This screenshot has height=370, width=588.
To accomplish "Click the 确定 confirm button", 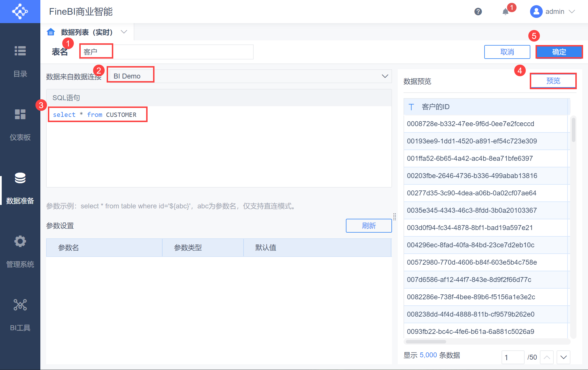I will click(559, 52).
